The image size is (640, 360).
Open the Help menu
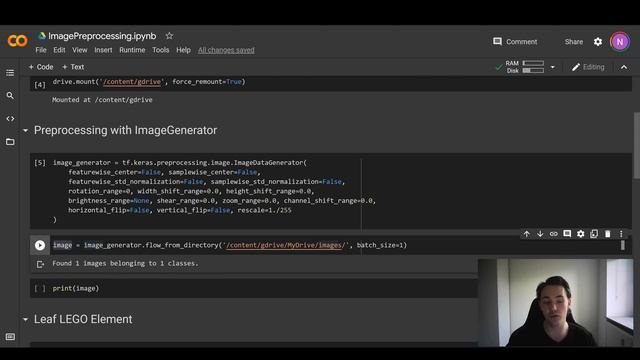[x=183, y=50]
